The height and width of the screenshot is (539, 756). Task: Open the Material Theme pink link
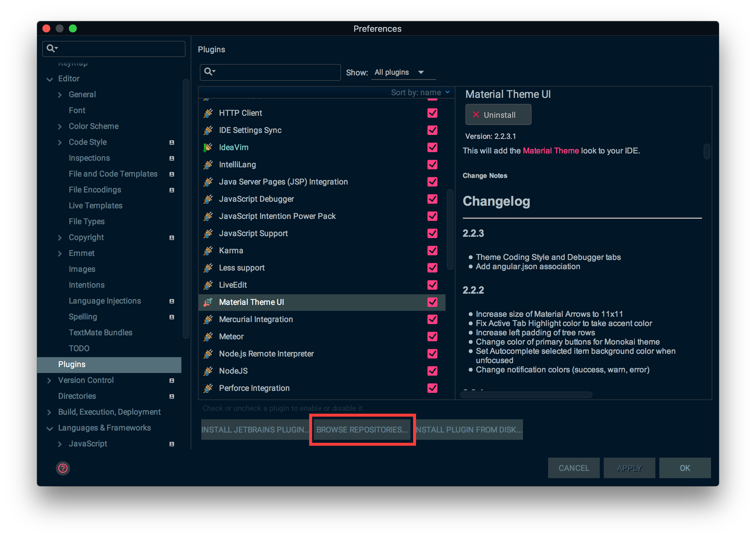tap(550, 151)
